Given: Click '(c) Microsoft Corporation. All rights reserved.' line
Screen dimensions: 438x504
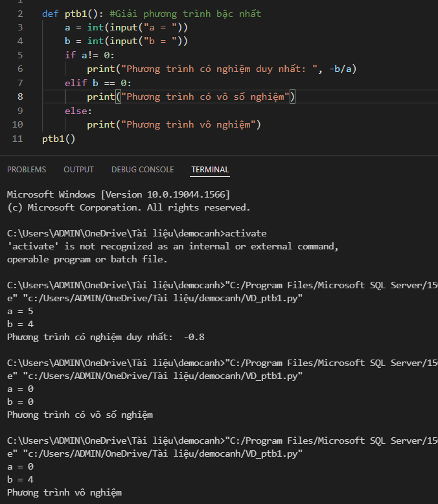Looking at the screenshot, I should [129, 208].
